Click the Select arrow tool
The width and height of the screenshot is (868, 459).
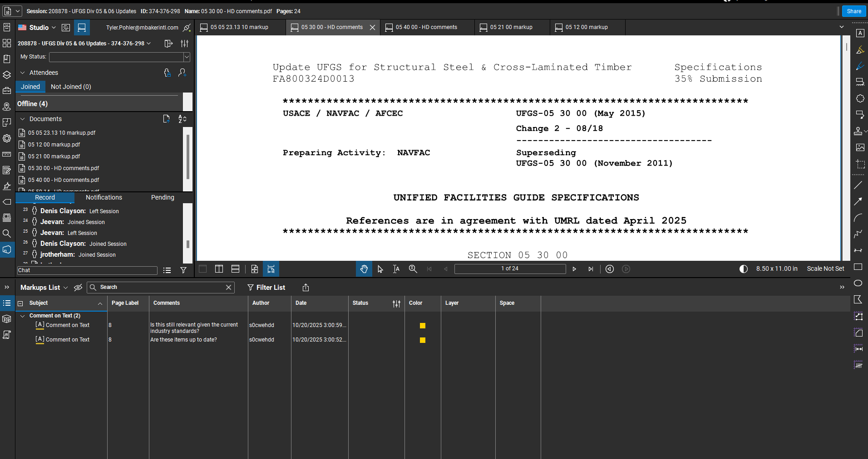tap(380, 269)
